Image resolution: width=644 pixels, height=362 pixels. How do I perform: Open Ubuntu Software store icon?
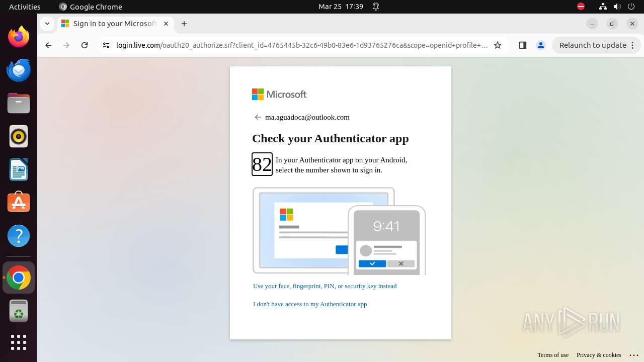pyautogui.click(x=19, y=203)
